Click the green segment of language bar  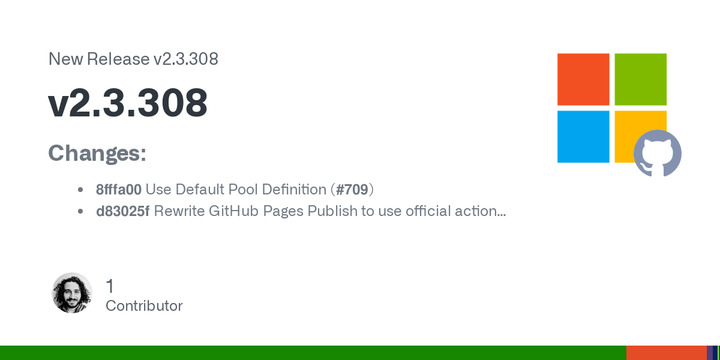(313, 353)
